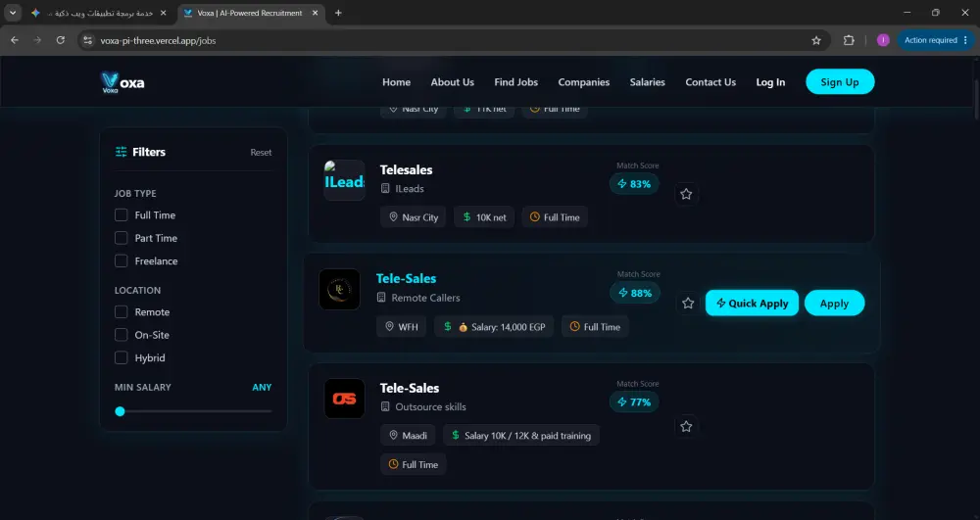Click the WFH location tag
980x520 pixels.
(401, 326)
